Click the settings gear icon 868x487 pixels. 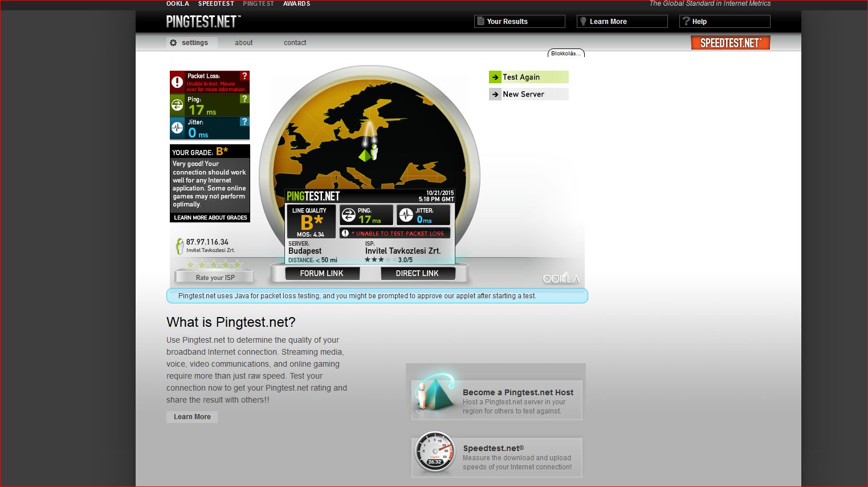coord(173,43)
